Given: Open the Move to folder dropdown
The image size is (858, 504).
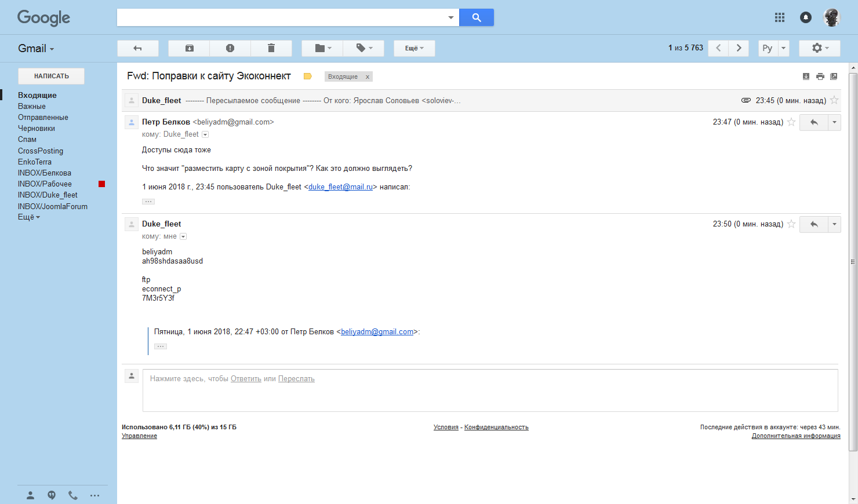Looking at the screenshot, I should [x=323, y=48].
